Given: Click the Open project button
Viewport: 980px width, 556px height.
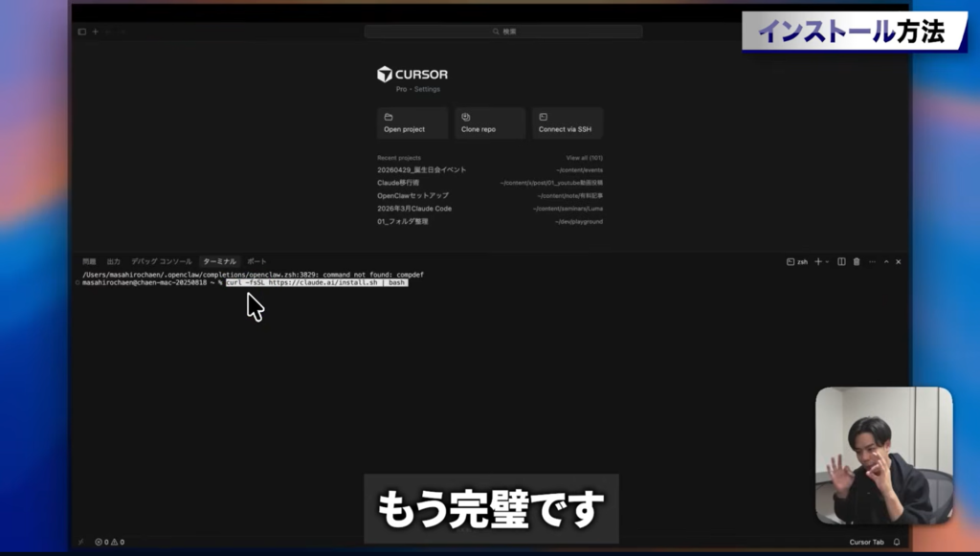Looking at the screenshot, I should tap(412, 123).
